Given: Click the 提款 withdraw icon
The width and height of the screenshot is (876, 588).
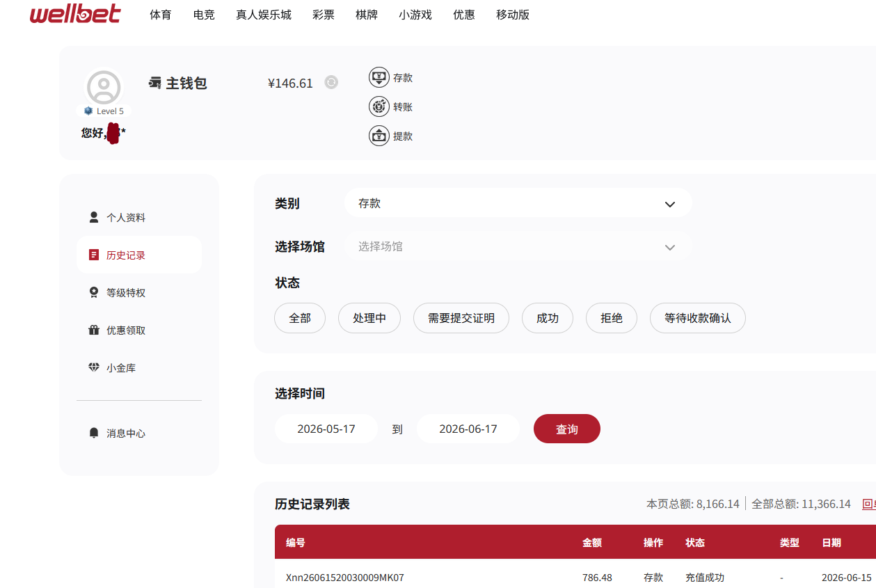Looking at the screenshot, I should click(379, 136).
